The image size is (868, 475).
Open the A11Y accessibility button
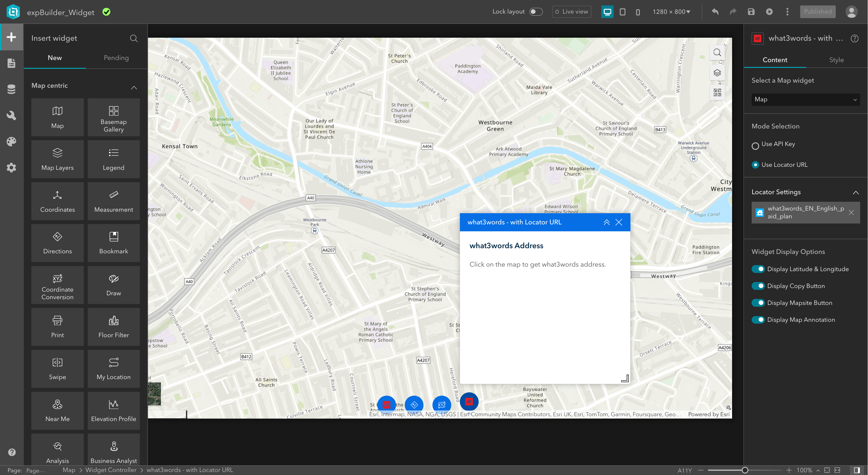[685, 470]
